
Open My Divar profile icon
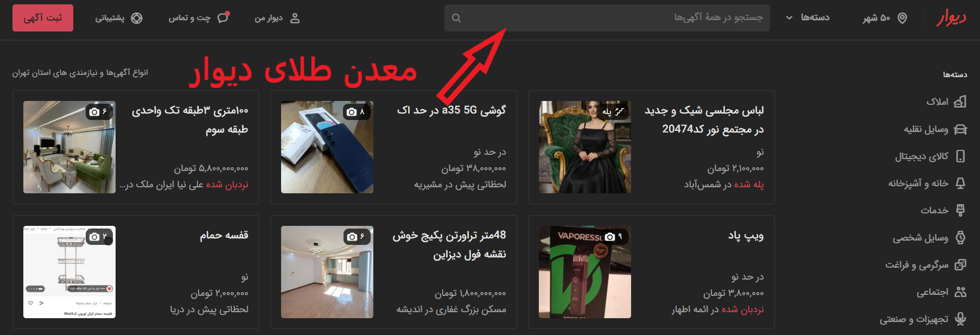(295, 18)
